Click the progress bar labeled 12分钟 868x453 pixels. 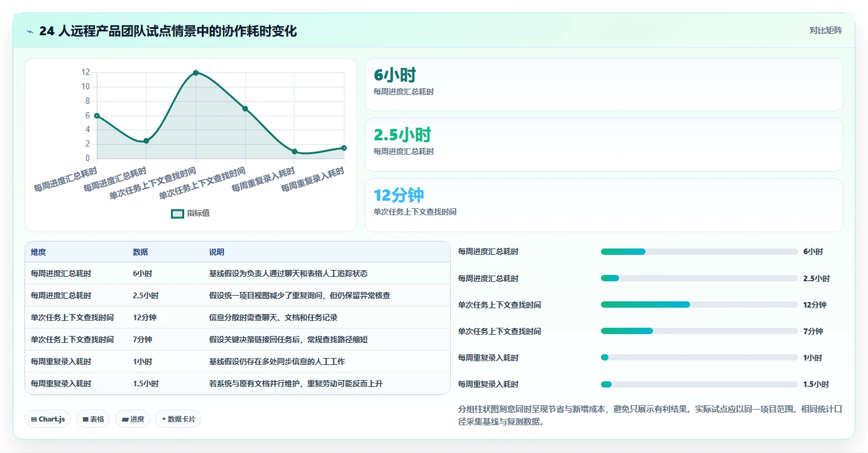(x=700, y=305)
